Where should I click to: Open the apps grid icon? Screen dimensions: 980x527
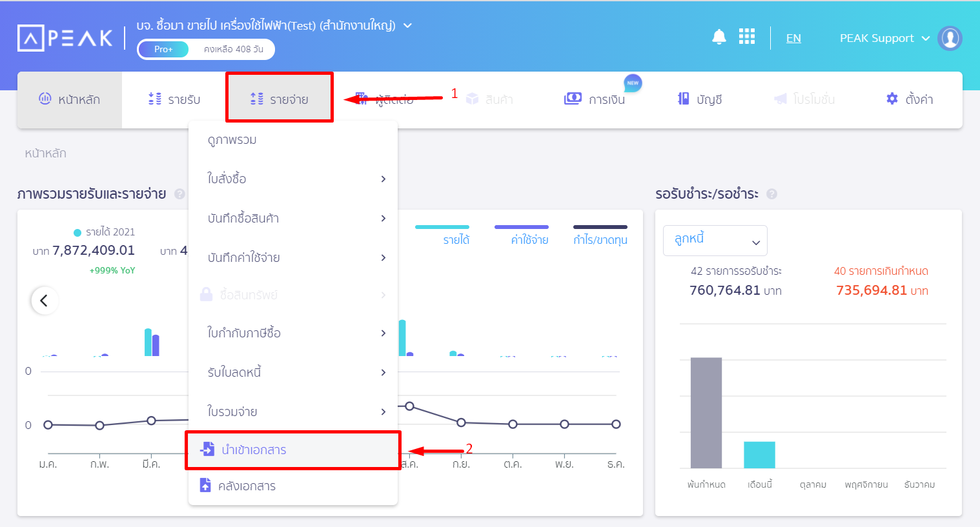coord(746,37)
